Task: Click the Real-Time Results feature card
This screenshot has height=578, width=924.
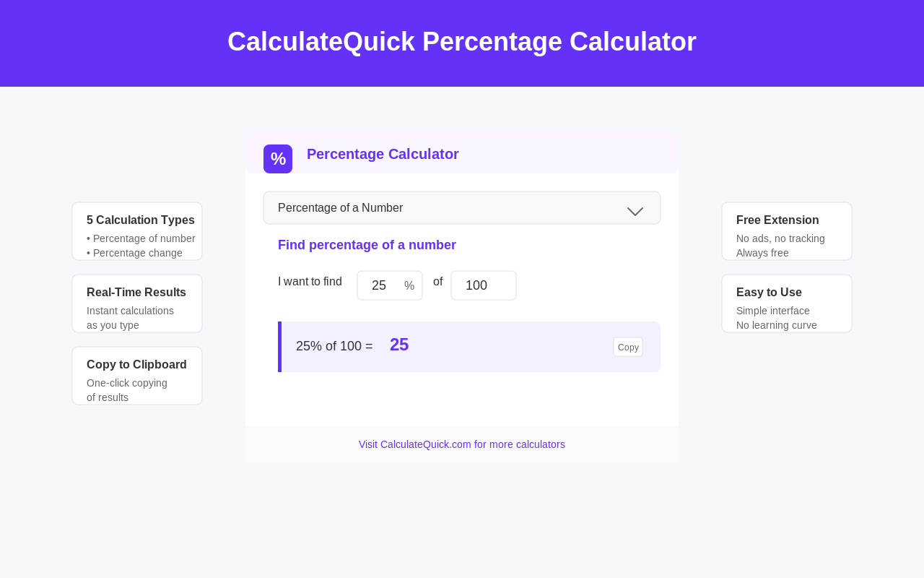Action: point(137,303)
